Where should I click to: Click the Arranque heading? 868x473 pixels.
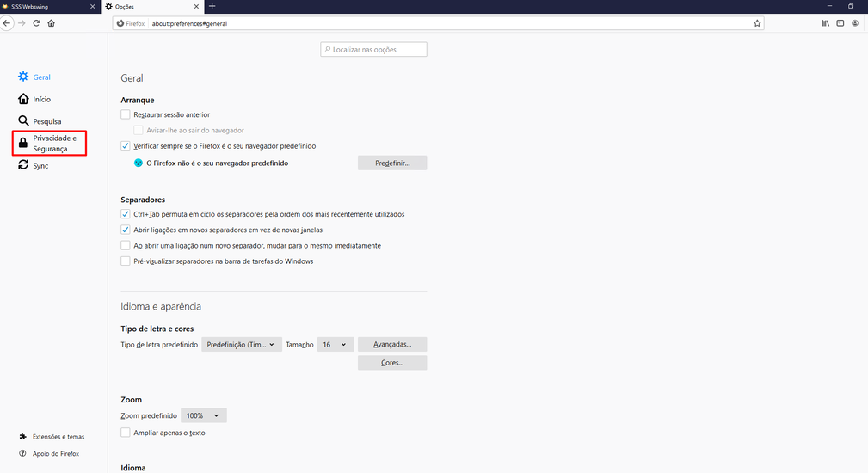point(138,100)
